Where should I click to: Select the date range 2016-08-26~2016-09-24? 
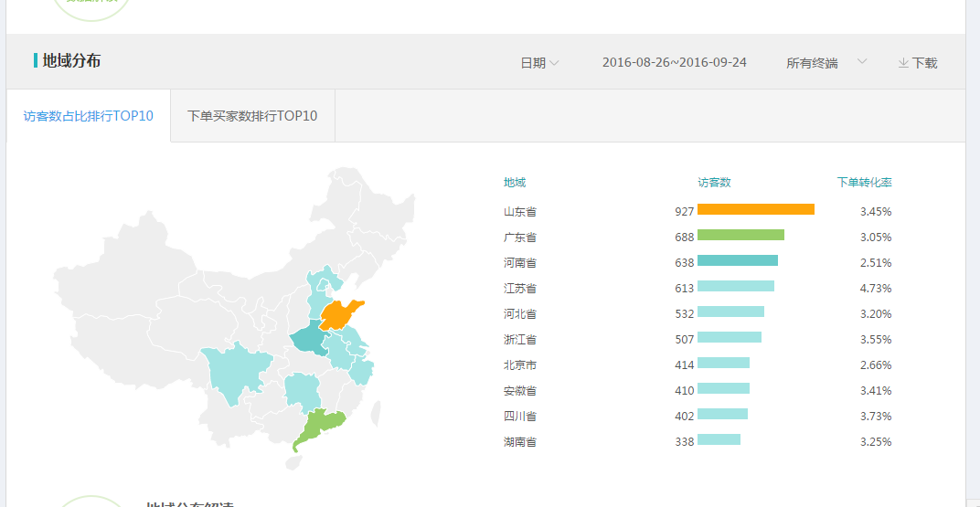click(675, 62)
